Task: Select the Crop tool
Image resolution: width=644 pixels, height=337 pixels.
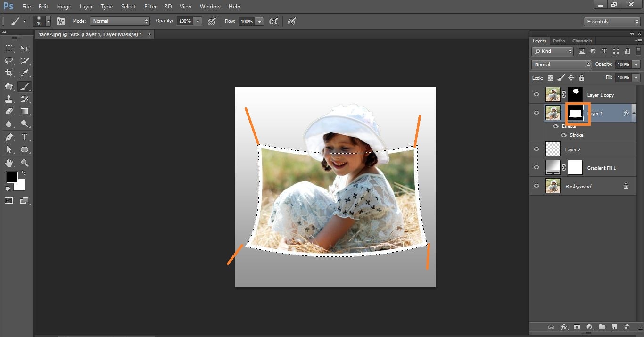Action: click(9, 73)
